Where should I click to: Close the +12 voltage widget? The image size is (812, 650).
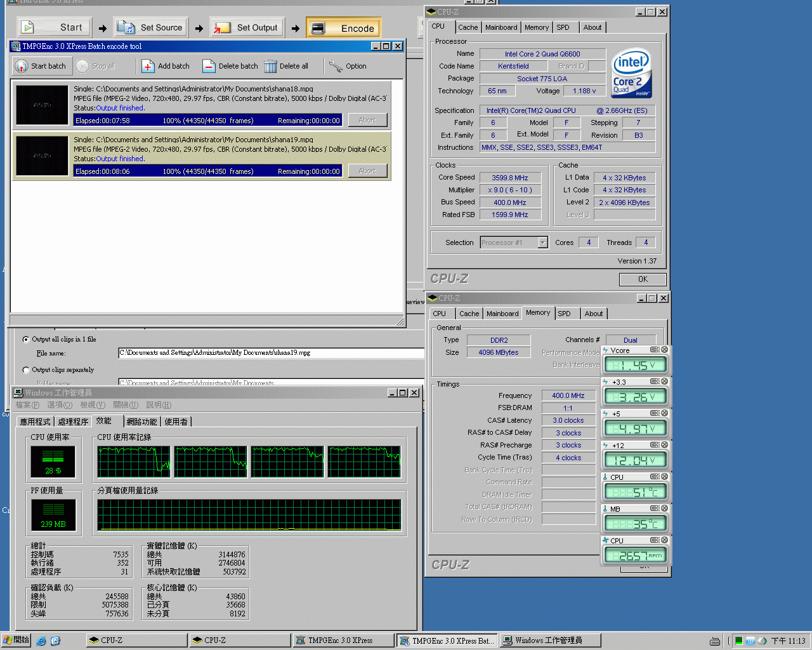[664, 445]
